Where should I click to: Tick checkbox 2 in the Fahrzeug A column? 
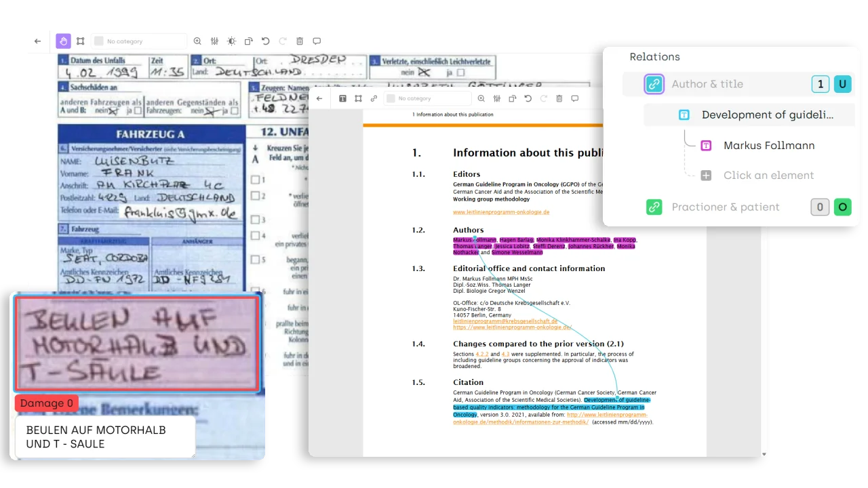point(255,196)
